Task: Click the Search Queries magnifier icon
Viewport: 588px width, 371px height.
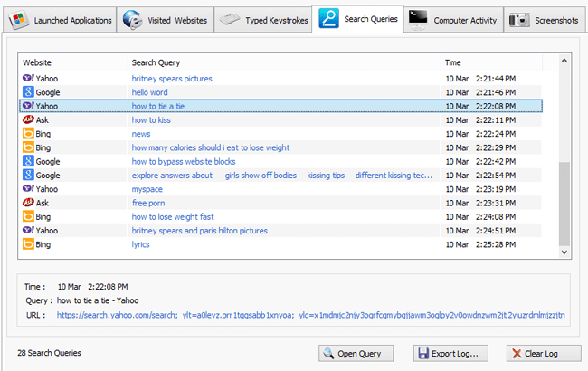Action: tap(328, 18)
